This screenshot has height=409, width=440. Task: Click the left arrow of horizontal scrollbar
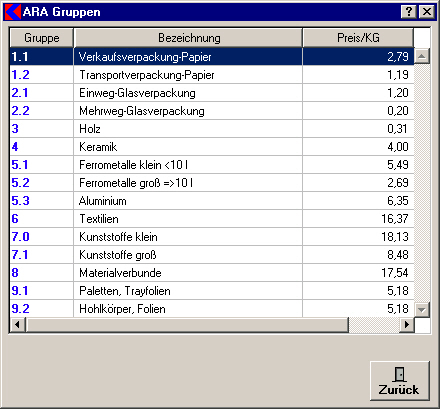(18, 324)
